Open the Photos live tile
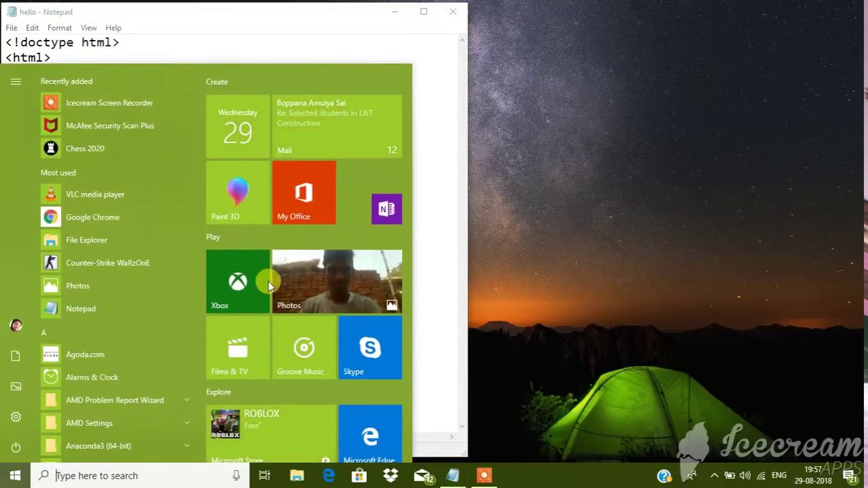868x488 pixels. pos(337,281)
